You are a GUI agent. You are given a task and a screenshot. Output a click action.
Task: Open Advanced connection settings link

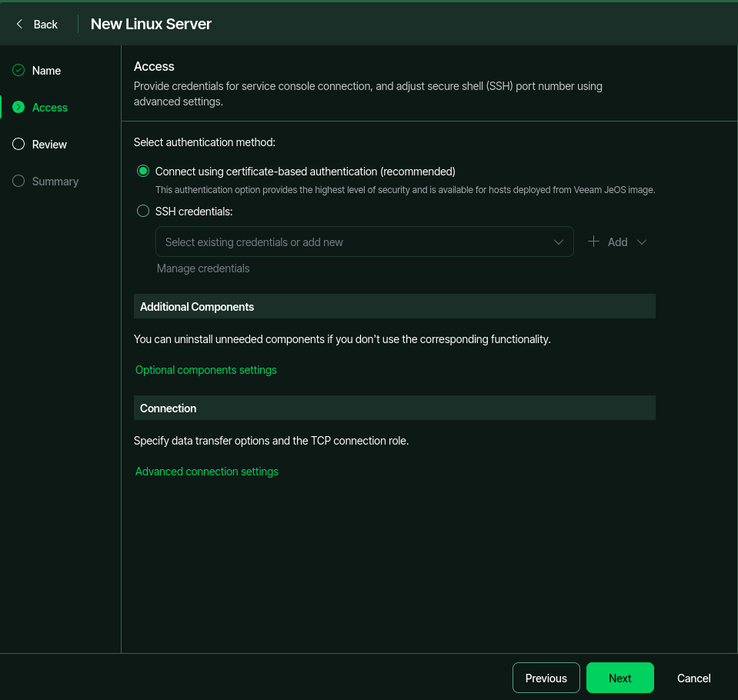pos(206,472)
